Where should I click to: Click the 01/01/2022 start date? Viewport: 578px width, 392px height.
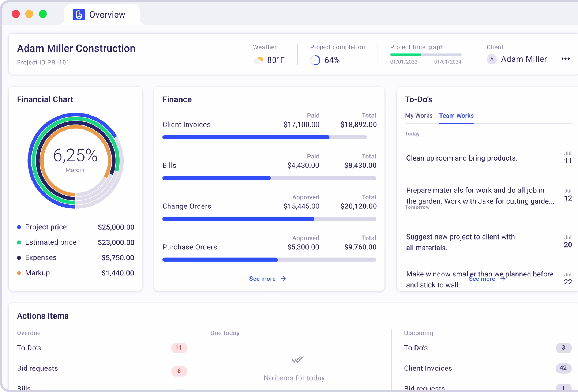404,62
